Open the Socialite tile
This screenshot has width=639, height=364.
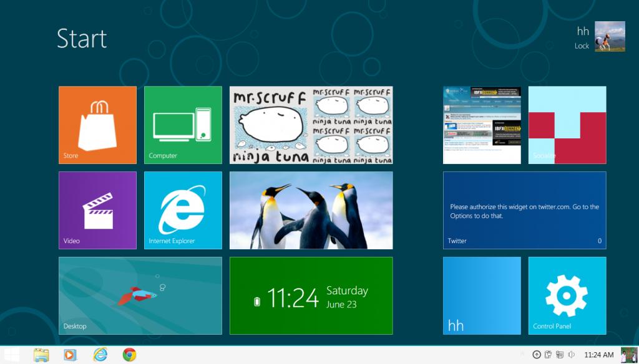point(567,125)
